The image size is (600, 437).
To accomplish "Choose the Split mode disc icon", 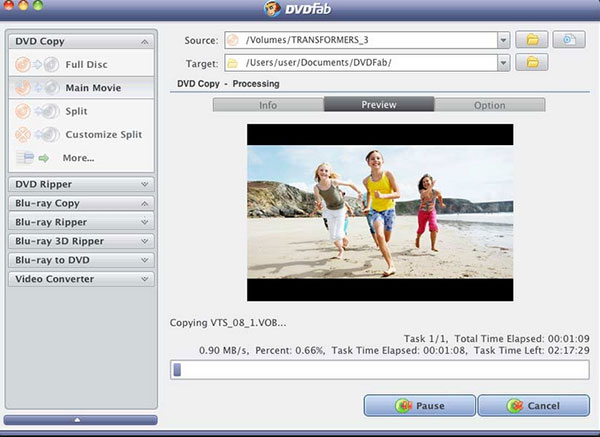I will pyautogui.click(x=37, y=111).
